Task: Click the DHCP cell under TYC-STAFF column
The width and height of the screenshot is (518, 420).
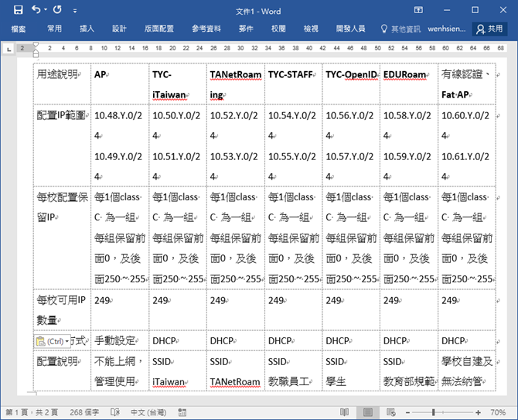Action: 293,340
